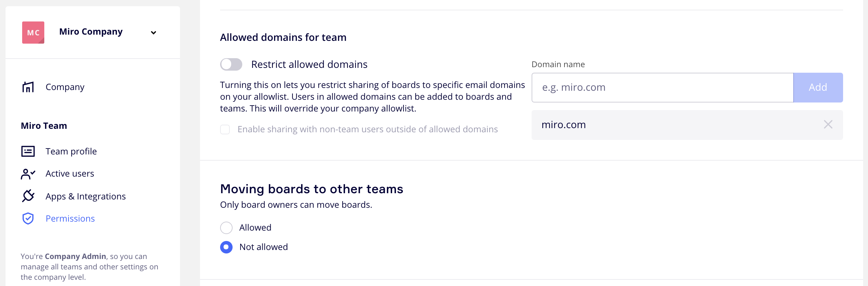Click the Company building icon
The width and height of the screenshot is (868, 286).
28,87
